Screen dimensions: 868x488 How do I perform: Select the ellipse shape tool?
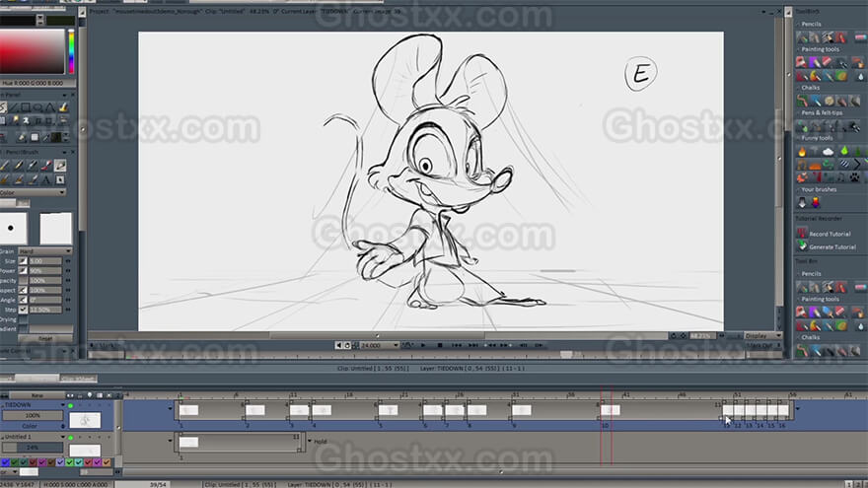pos(38,107)
